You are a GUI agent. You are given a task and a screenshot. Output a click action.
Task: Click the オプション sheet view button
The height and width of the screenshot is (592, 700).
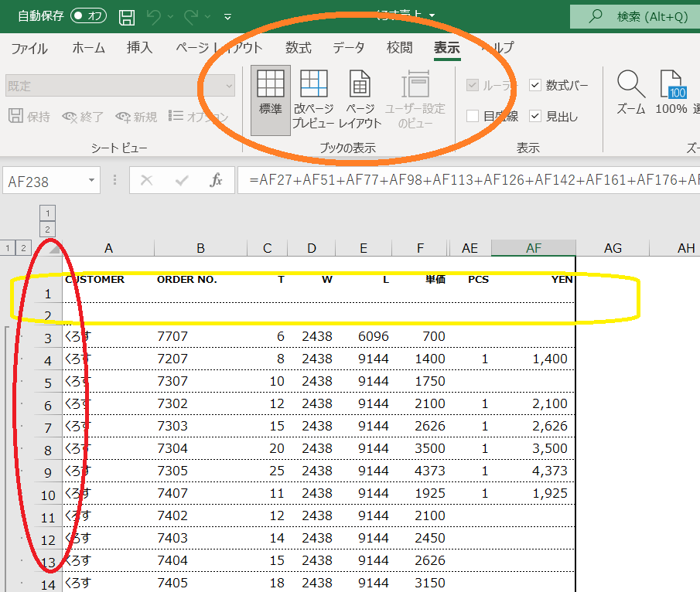coord(198,117)
